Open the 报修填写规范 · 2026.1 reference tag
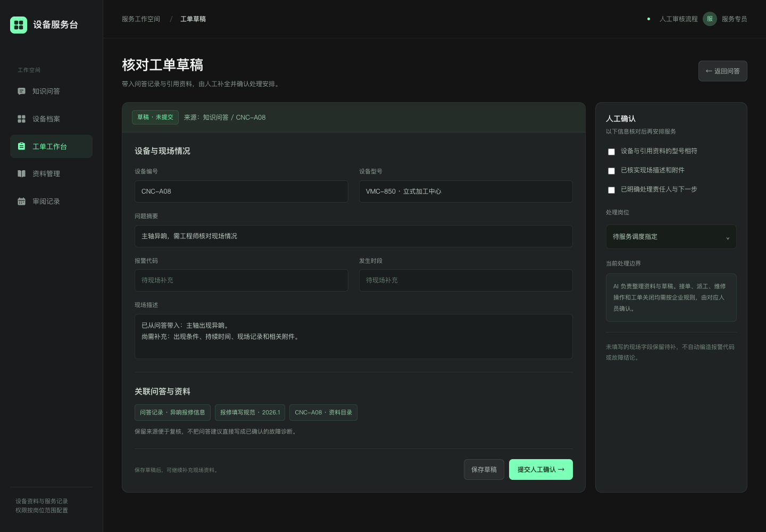 click(250, 413)
